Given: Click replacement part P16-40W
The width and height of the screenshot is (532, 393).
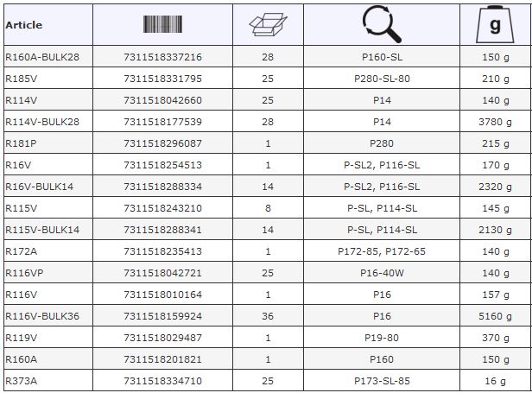Looking at the screenshot, I should tap(382, 273).
